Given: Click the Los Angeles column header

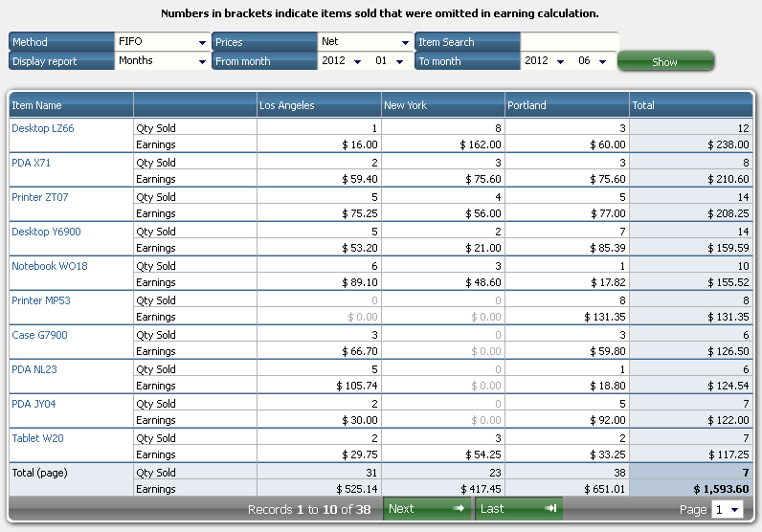Looking at the screenshot, I should pos(319,105).
